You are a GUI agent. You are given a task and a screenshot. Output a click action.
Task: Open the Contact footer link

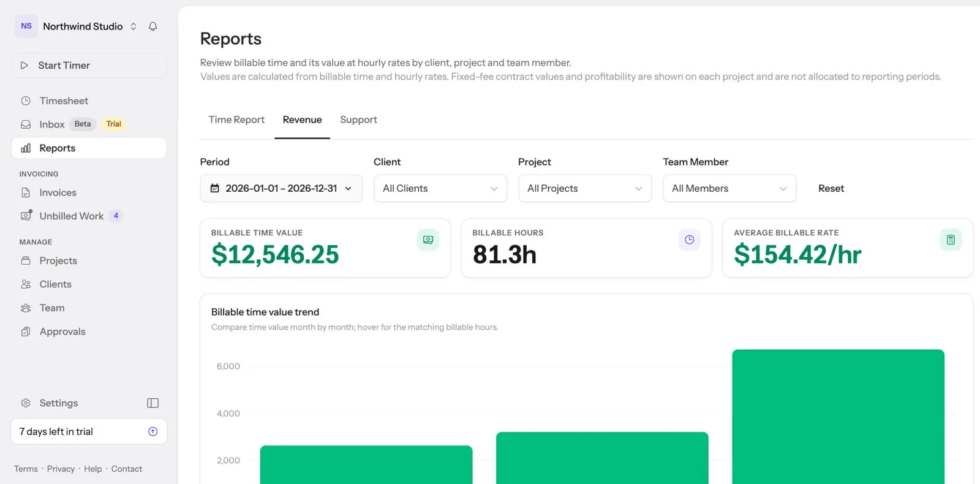[x=127, y=469]
